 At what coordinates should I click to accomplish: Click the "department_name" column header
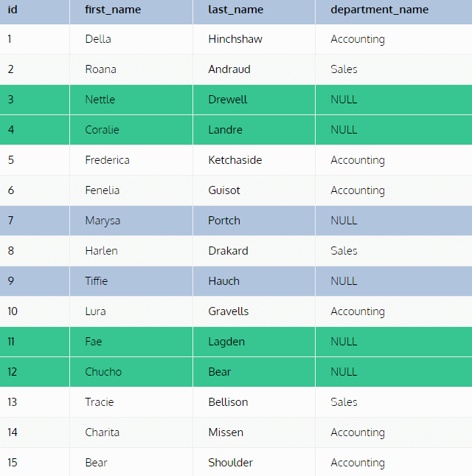(x=379, y=10)
